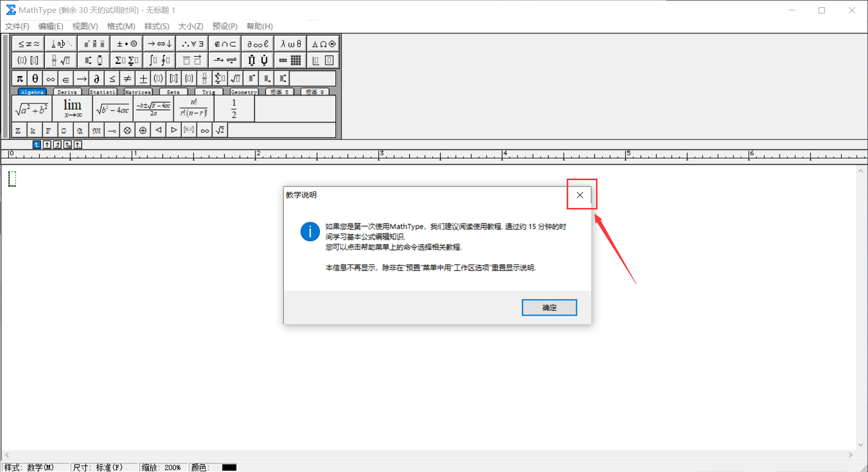Viewport: 868px width, 472px height.
Task: Insert the square root of 2 symbol
Action: pyautogui.click(x=220, y=130)
